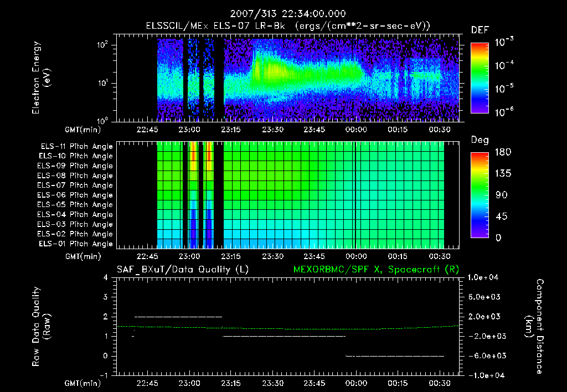567x392 pixels.
Task: Click the 1.0e+04 right axis value
Action: tap(483, 277)
